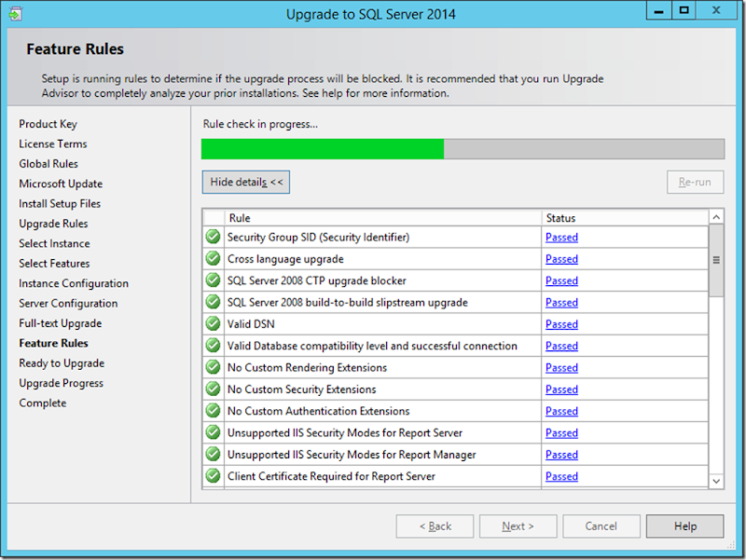
Task: Open Passed link for Security Group SID
Action: tap(561, 237)
